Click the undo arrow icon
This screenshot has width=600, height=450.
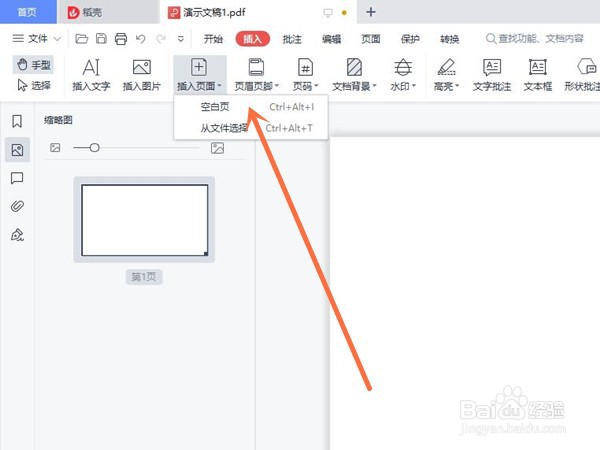(141, 39)
